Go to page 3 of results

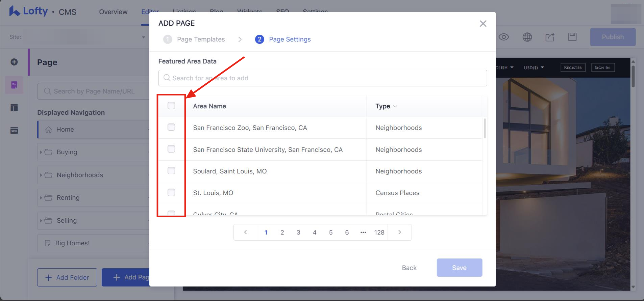298,232
